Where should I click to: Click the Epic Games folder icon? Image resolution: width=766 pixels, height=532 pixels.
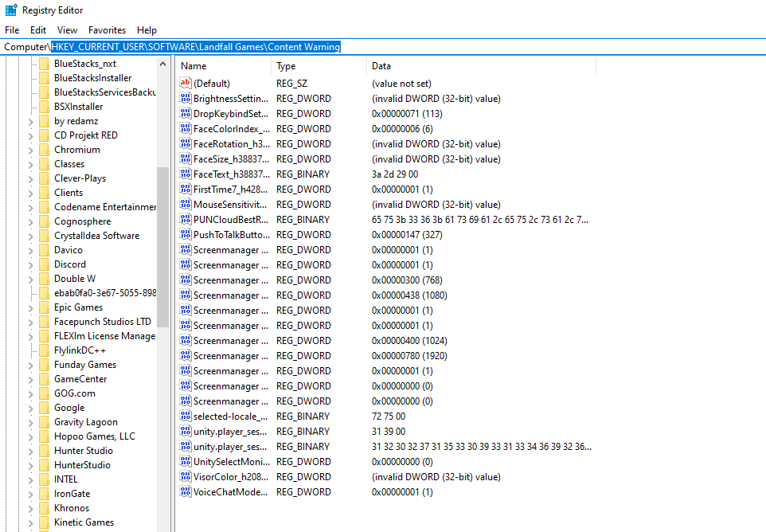[44, 307]
